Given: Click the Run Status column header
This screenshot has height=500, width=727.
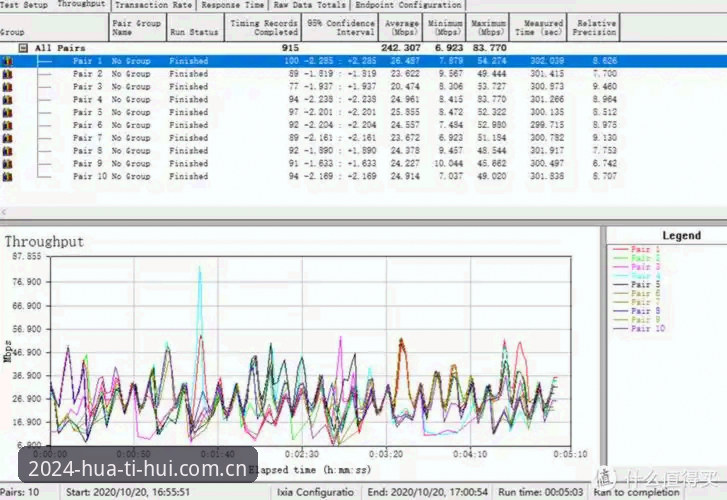Looking at the screenshot, I should point(195,27).
